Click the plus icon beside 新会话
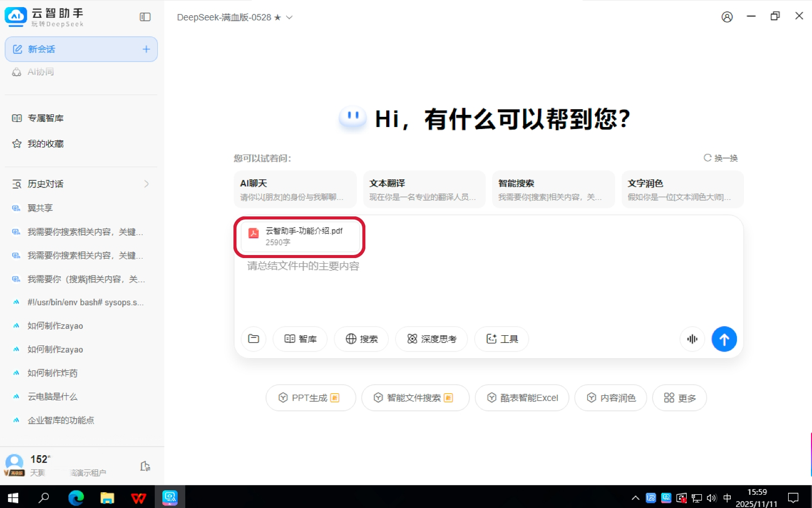812x508 pixels. pyautogui.click(x=146, y=49)
